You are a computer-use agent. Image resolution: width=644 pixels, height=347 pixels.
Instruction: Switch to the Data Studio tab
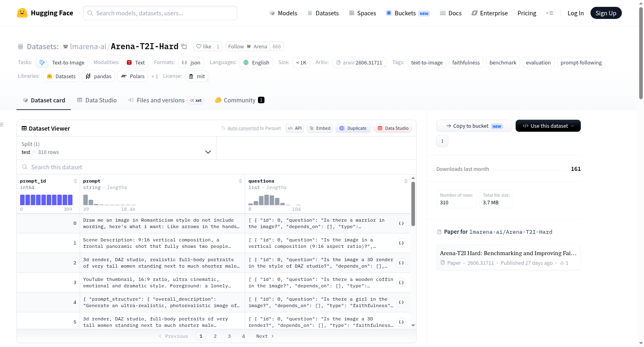click(97, 100)
